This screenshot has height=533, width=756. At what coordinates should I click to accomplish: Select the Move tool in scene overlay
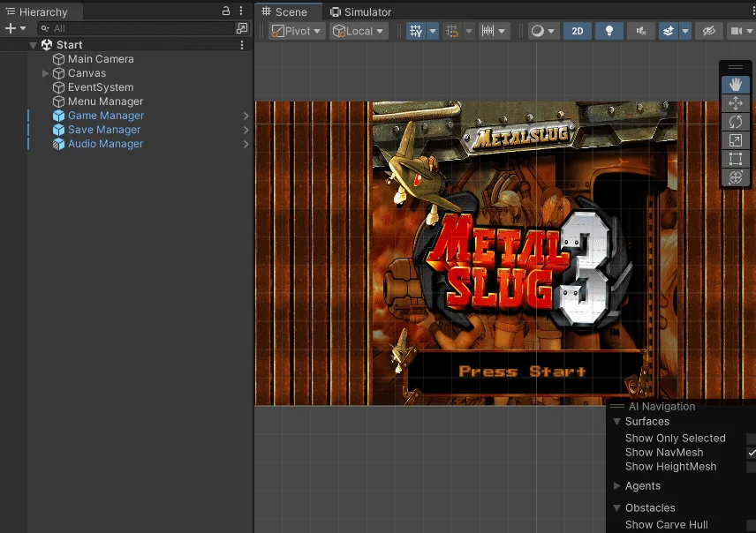[736, 103]
